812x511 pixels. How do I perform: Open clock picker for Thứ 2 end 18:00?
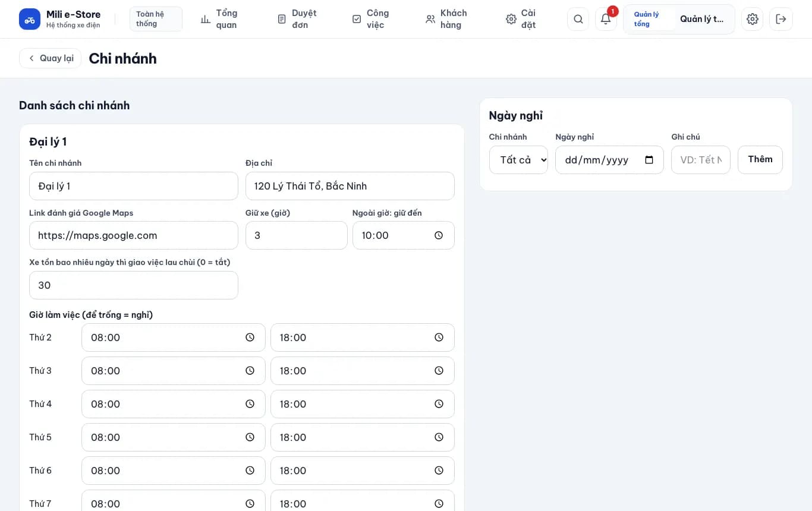(x=439, y=337)
